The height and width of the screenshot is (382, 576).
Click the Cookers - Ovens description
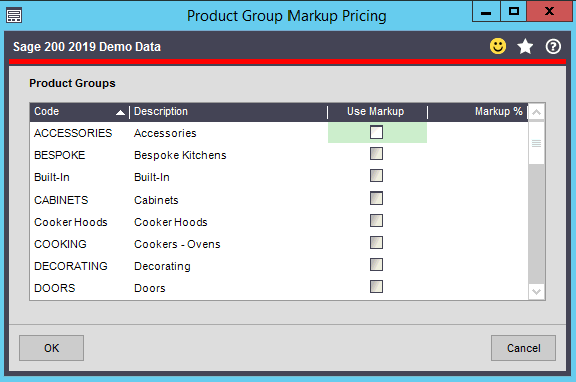(177, 244)
